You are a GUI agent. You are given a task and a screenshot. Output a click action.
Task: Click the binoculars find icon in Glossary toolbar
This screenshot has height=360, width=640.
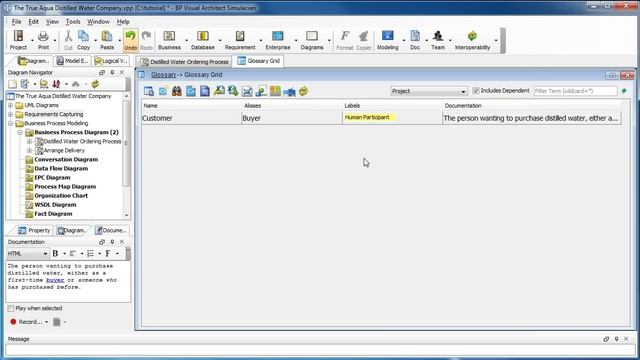pyautogui.click(x=177, y=91)
